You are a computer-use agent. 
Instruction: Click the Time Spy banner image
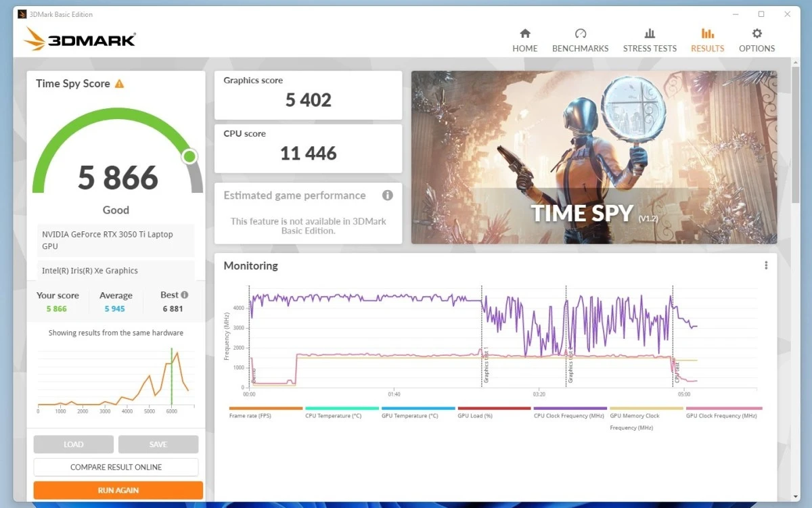coord(593,157)
